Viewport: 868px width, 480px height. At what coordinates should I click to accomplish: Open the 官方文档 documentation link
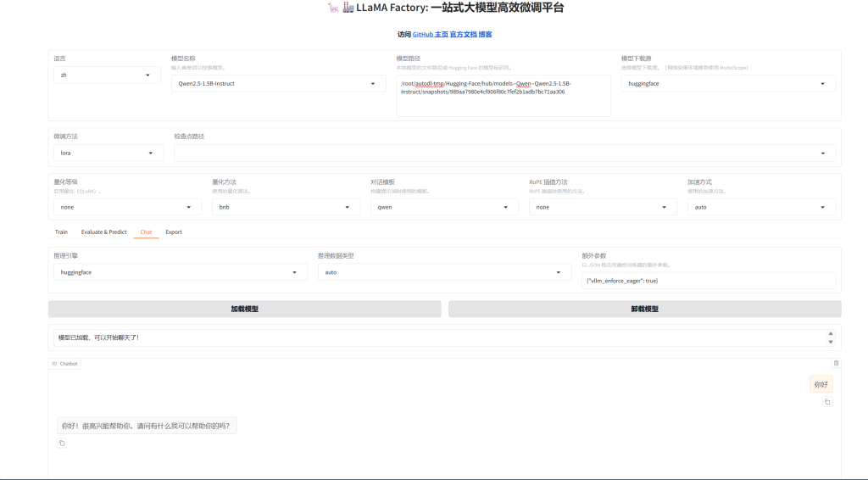pos(464,34)
